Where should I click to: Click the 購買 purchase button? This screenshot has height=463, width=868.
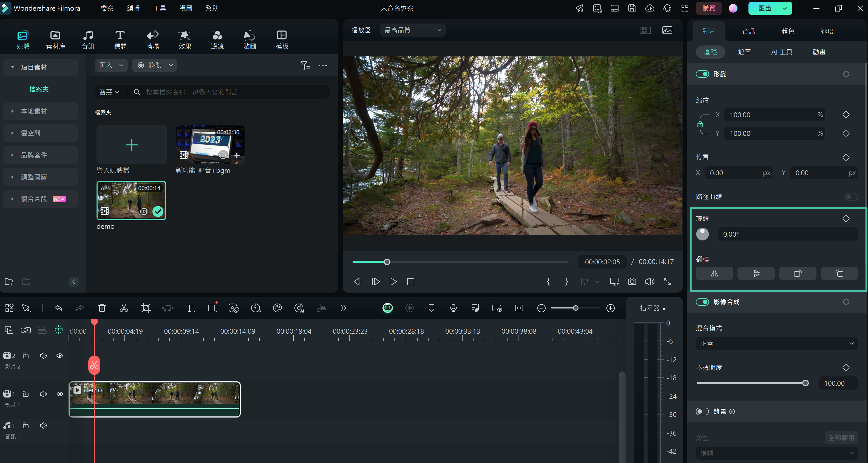point(709,8)
